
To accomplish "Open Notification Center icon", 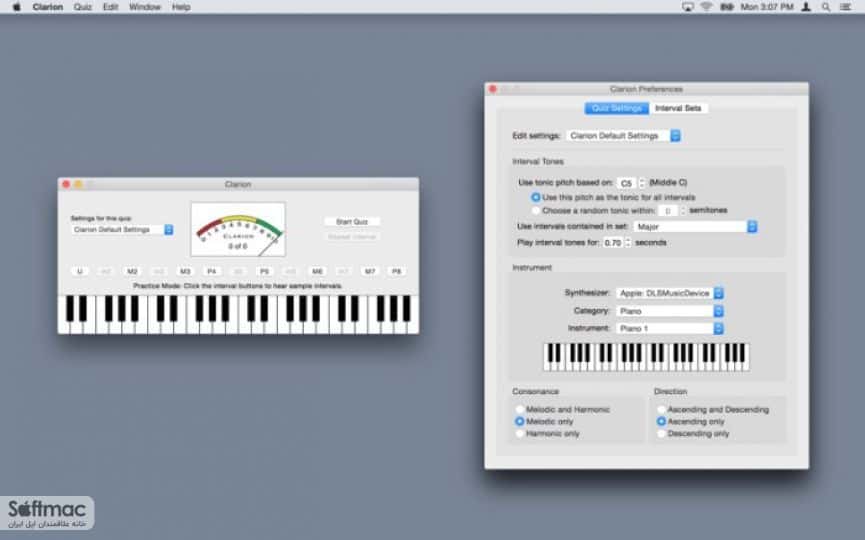I will (845, 7).
